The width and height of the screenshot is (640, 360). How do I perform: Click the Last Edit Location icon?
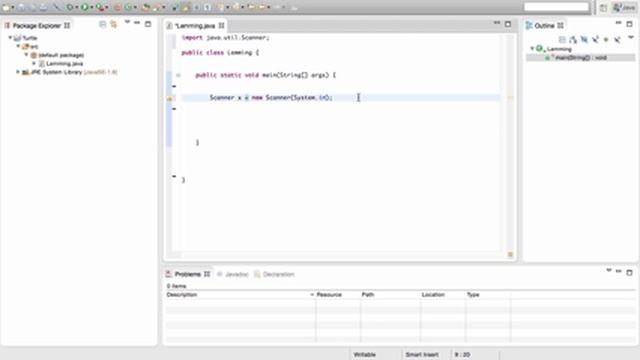[x=251, y=7]
